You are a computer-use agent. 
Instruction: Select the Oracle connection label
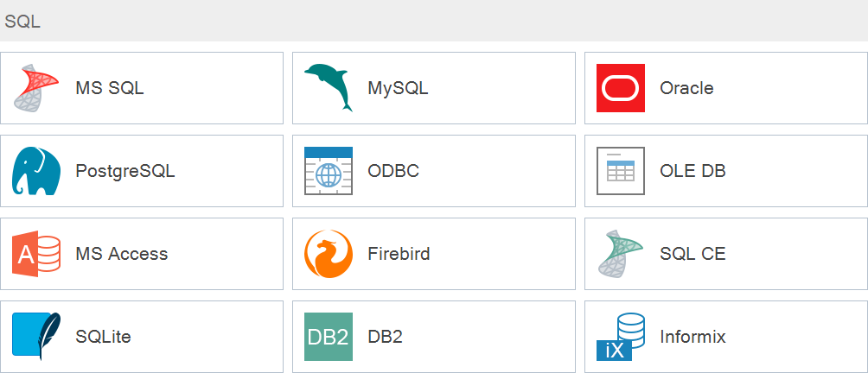(686, 88)
